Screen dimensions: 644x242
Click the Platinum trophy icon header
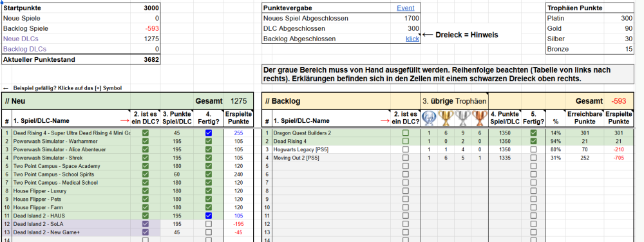[429, 118]
